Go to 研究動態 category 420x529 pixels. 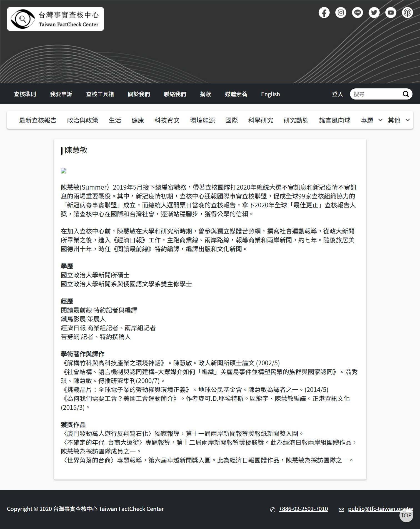(x=296, y=120)
